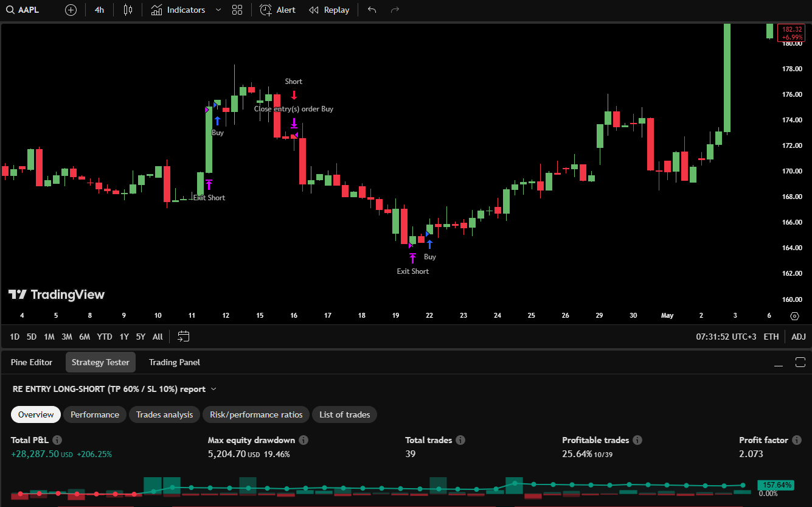Screen dimensions: 812x507
Task: Select the 1Y time range
Action: pyautogui.click(x=124, y=337)
